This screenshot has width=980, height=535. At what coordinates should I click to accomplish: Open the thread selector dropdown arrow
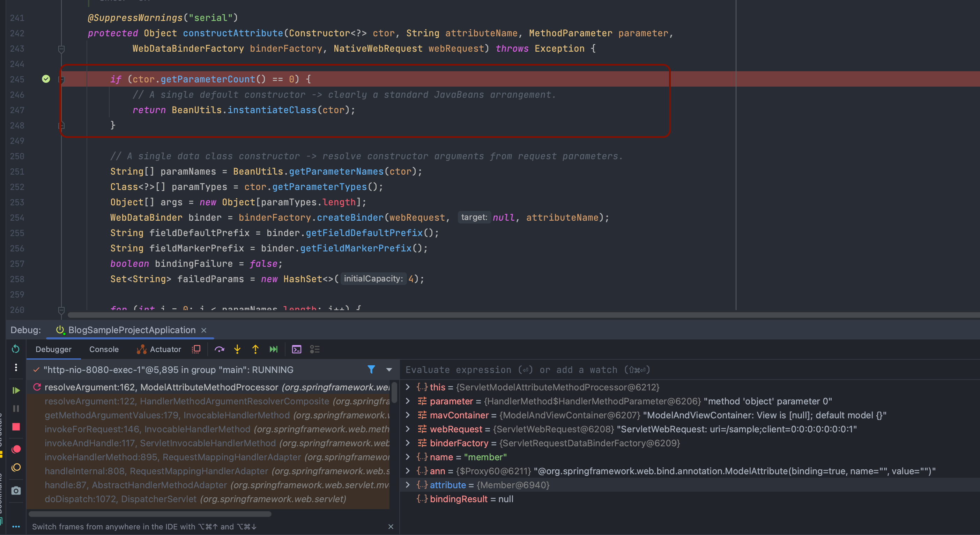click(389, 369)
